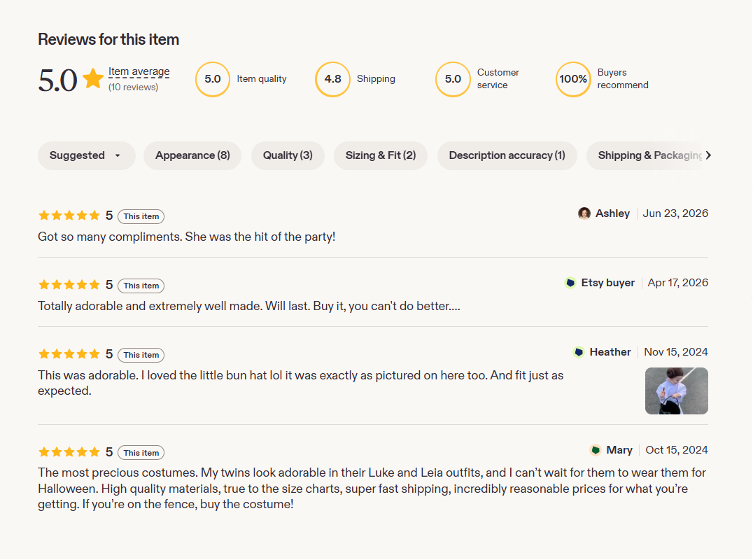
Task: Click Heather's avatar icon
Action: tap(579, 352)
